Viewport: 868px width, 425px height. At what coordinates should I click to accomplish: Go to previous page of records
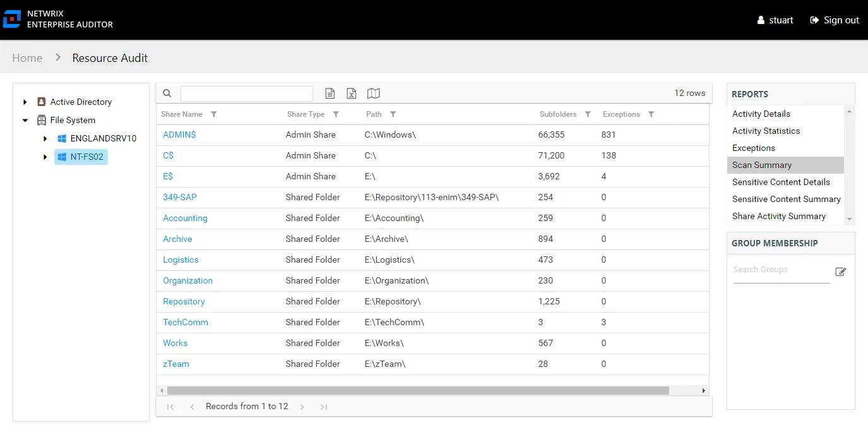pyautogui.click(x=192, y=407)
